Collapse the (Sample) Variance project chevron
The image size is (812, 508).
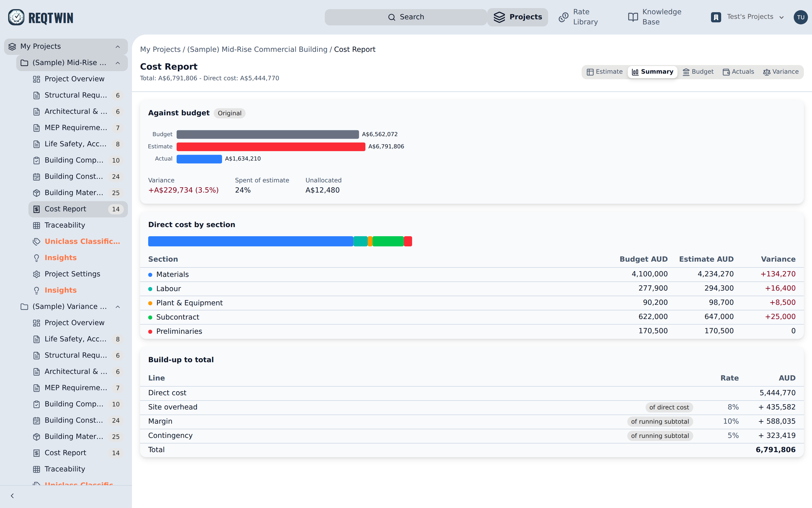118,307
